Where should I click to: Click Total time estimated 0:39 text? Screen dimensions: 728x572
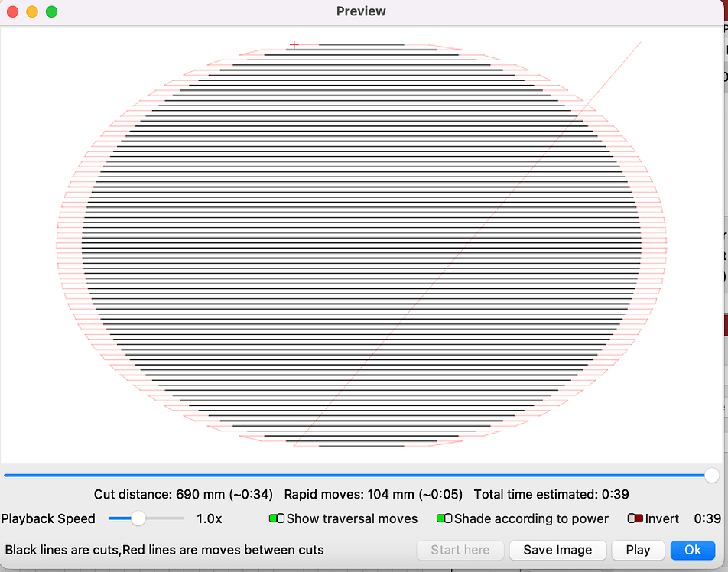(551, 495)
